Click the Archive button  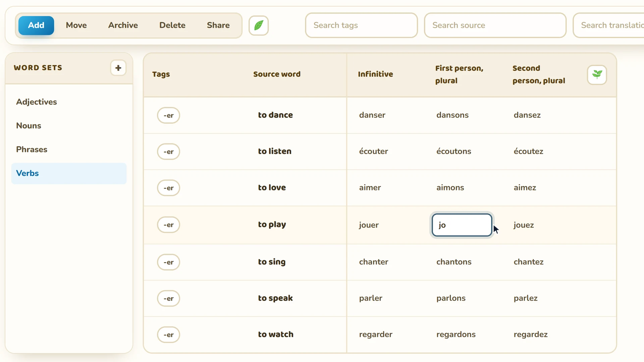coord(123,25)
